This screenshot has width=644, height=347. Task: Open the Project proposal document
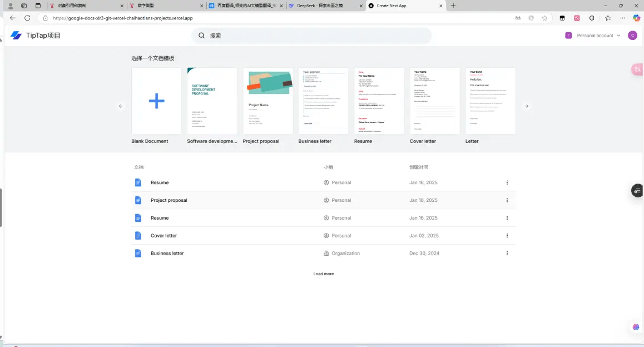(x=169, y=200)
